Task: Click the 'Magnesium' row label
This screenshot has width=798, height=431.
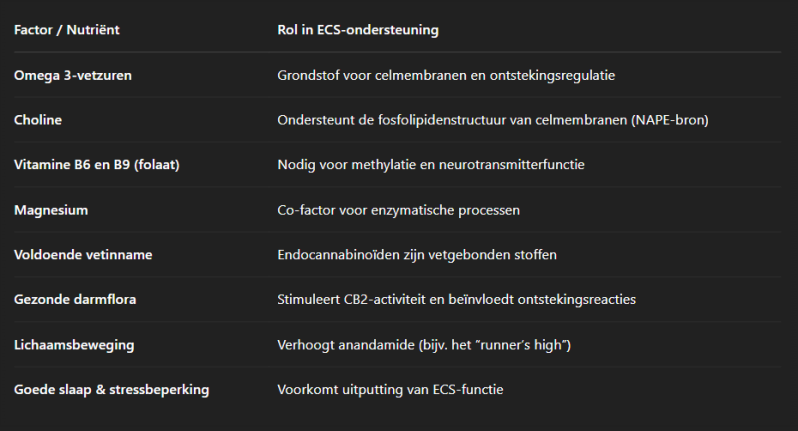Action: pos(50,210)
